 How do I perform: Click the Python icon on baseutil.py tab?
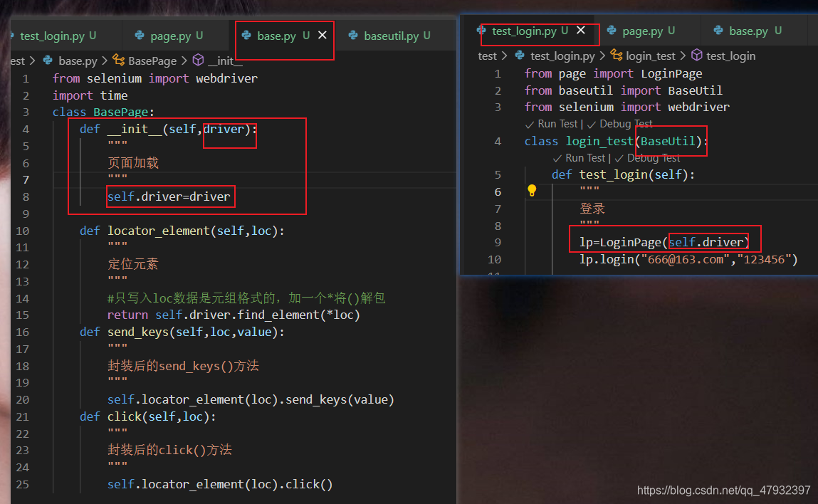(353, 36)
